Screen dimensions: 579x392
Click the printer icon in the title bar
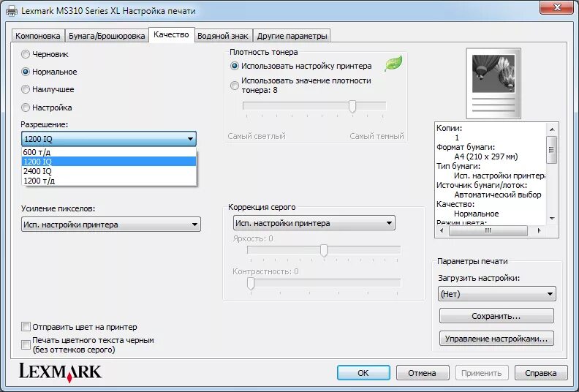[12, 11]
